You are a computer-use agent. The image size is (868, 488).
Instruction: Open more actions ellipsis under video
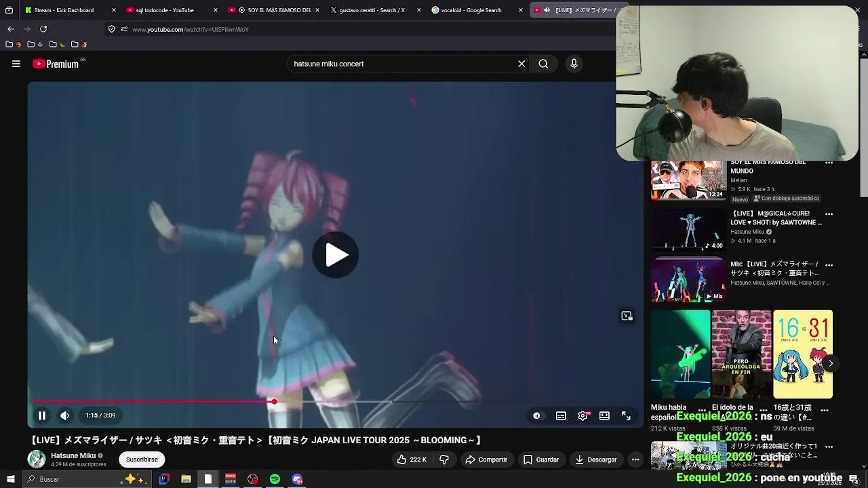(635, 460)
